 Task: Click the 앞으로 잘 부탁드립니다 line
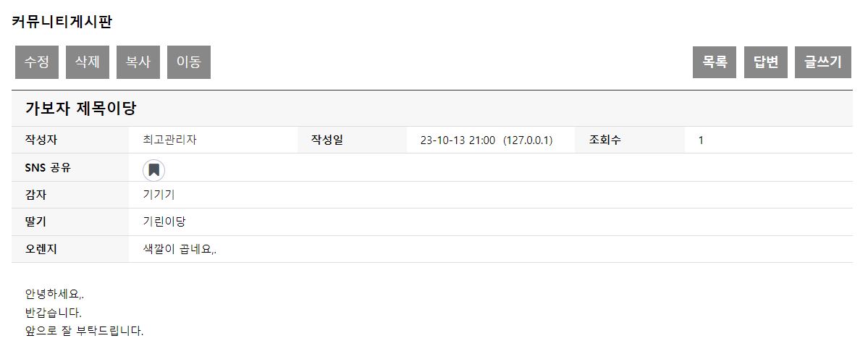[84, 332]
